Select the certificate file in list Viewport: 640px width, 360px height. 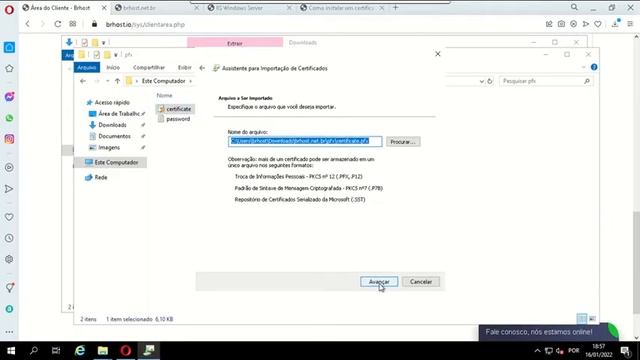point(175,109)
